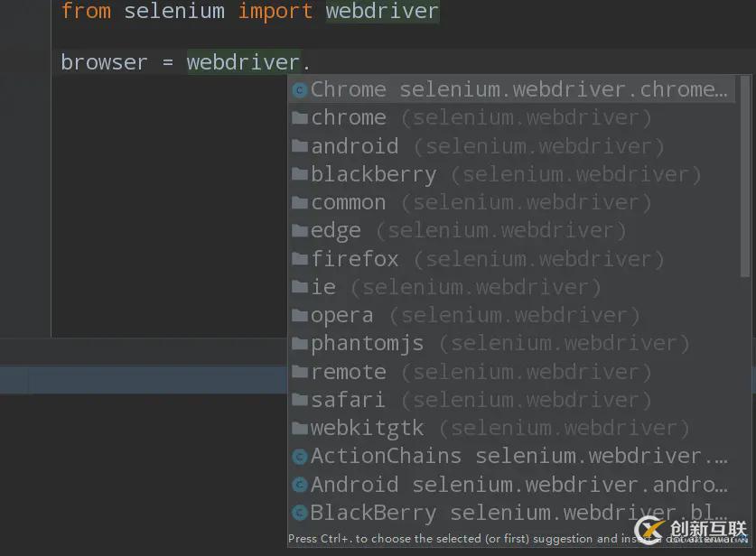Select the opera package entry
756x556 pixels.
pos(512,315)
